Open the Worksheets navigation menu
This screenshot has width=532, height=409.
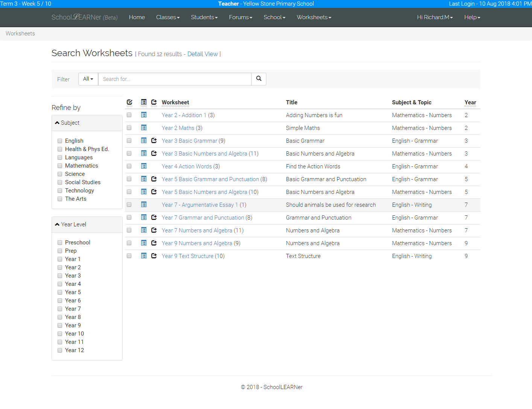314,17
